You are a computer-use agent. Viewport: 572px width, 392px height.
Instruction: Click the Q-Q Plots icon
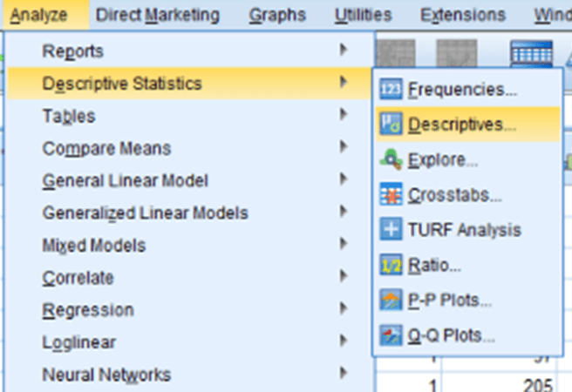391,335
